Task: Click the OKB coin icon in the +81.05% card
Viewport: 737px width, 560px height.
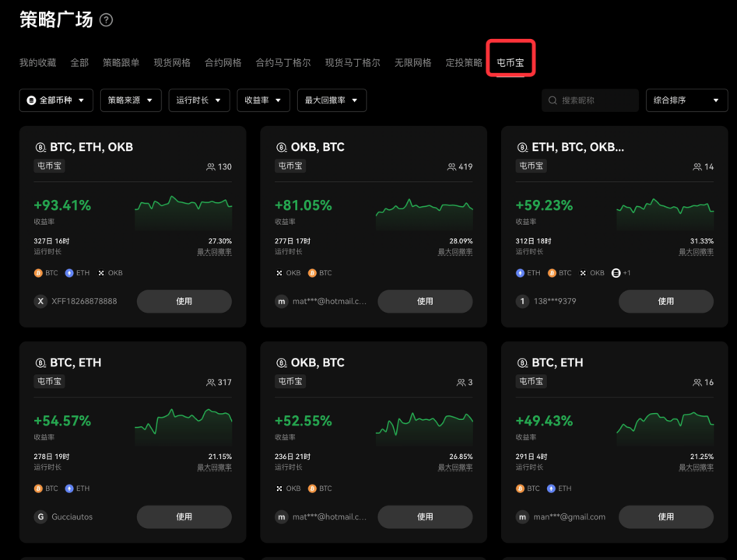Action: coord(279,273)
